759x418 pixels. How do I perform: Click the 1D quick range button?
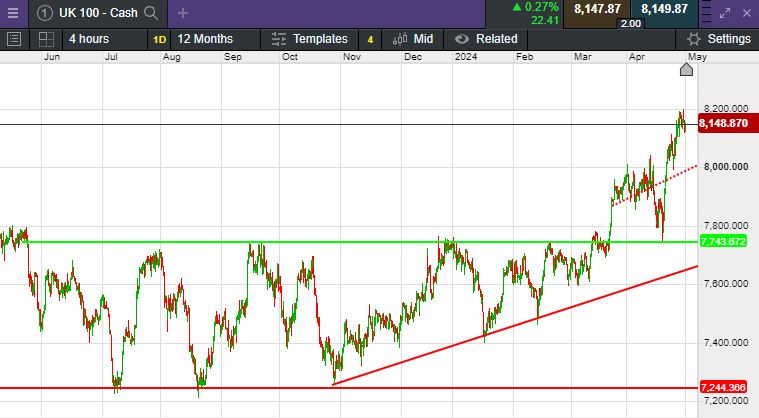point(159,40)
